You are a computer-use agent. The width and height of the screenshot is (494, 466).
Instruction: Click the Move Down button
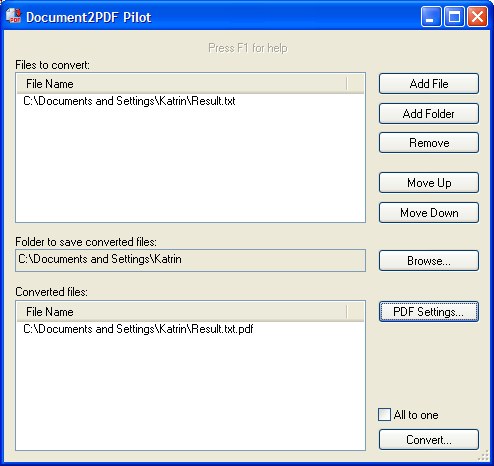tap(429, 213)
